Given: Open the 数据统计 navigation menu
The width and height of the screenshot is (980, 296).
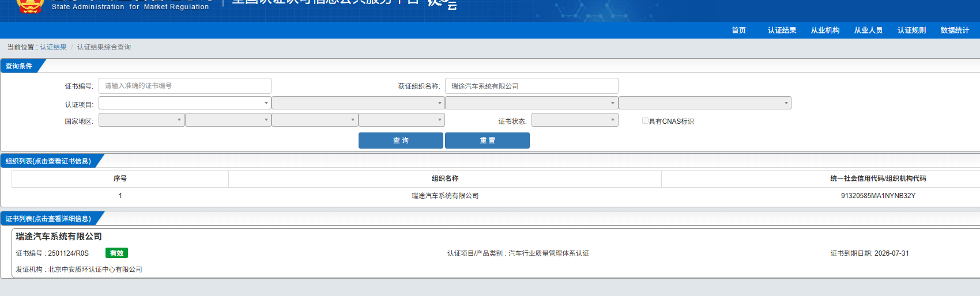Looking at the screenshot, I should [955, 31].
